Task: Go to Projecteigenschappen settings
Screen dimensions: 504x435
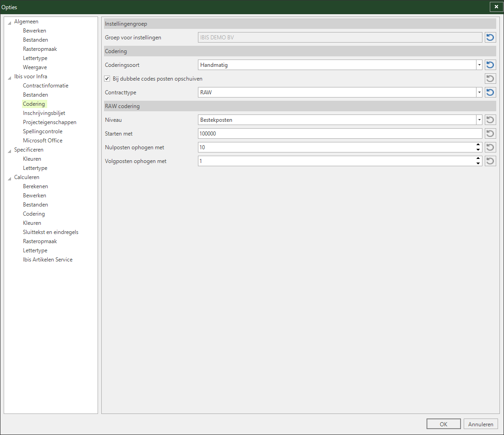Action: (x=49, y=122)
